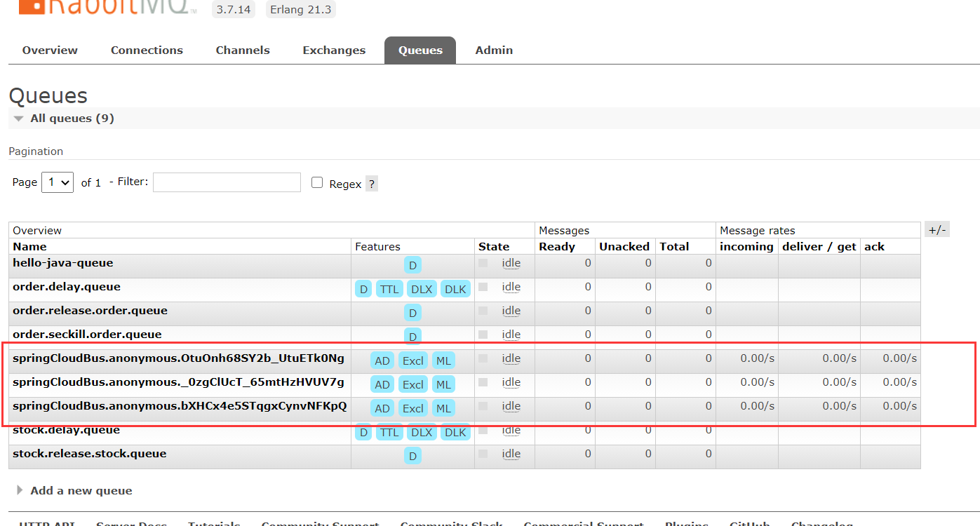Enable the Regex filter checkbox
Image resolution: width=980 pixels, height=526 pixels.
click(x=317, y=182)
